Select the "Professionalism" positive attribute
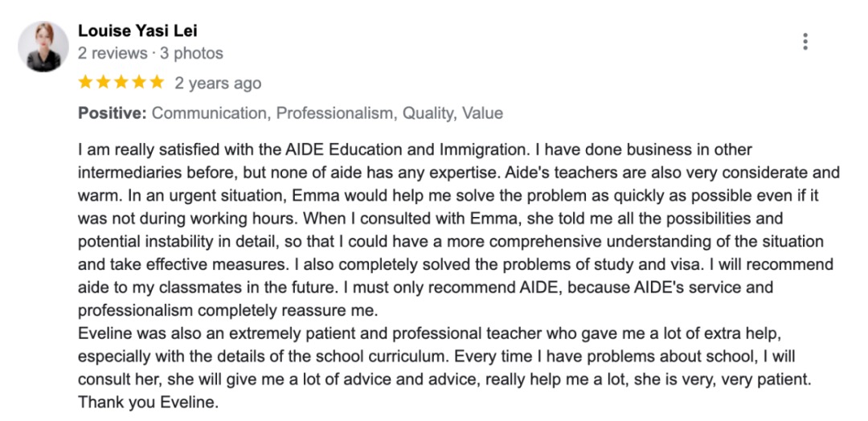Image resolution: width=868 pixels, height=421 pixels. (335, 113)
